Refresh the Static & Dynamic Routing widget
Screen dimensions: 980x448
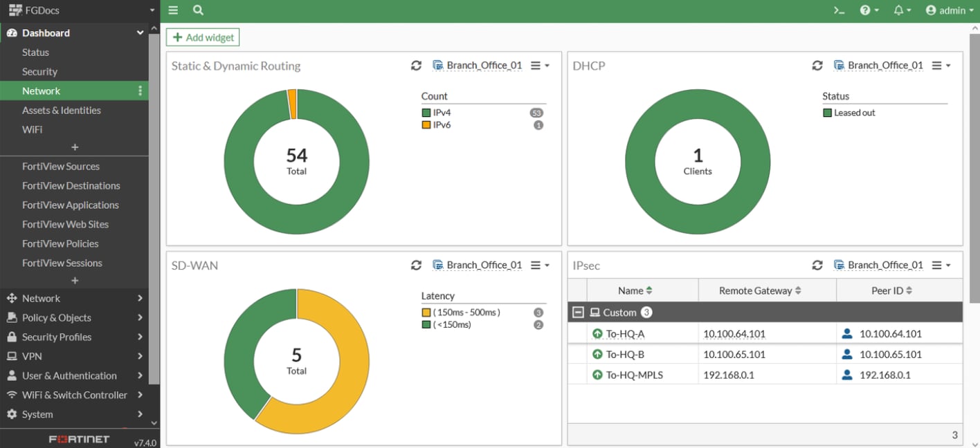416,66
